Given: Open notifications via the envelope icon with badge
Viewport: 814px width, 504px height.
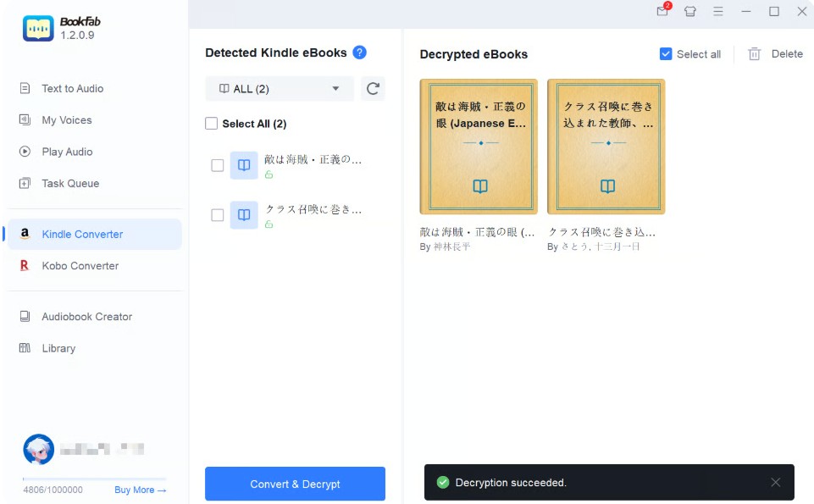Looking at the screenshot, I should [x=662, y=12].
